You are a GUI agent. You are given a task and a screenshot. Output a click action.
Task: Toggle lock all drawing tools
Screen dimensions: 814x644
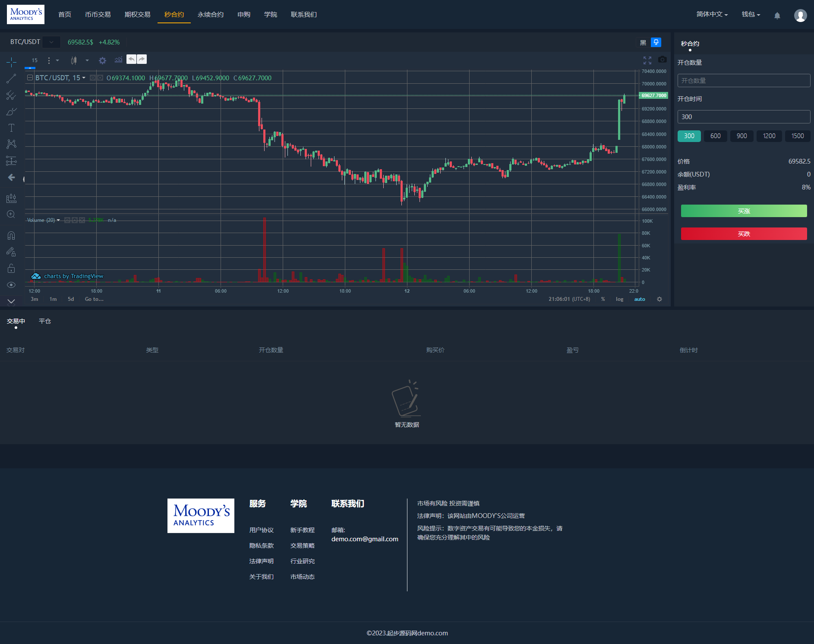click(11, 268)
